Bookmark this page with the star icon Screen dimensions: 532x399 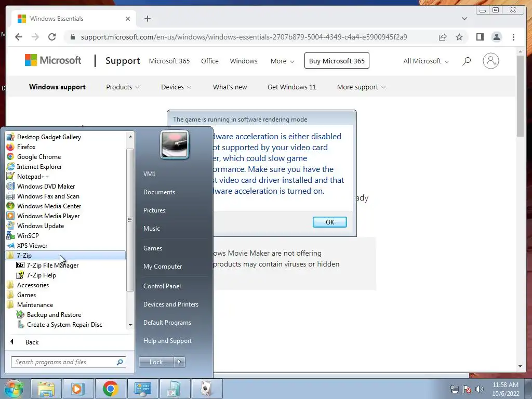pos(459,37)
